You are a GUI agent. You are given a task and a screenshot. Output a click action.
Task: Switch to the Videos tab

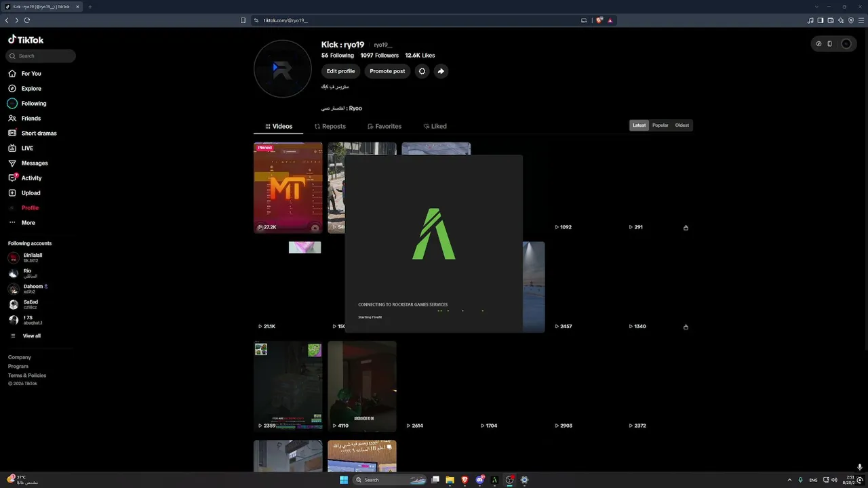coord(279,127)
